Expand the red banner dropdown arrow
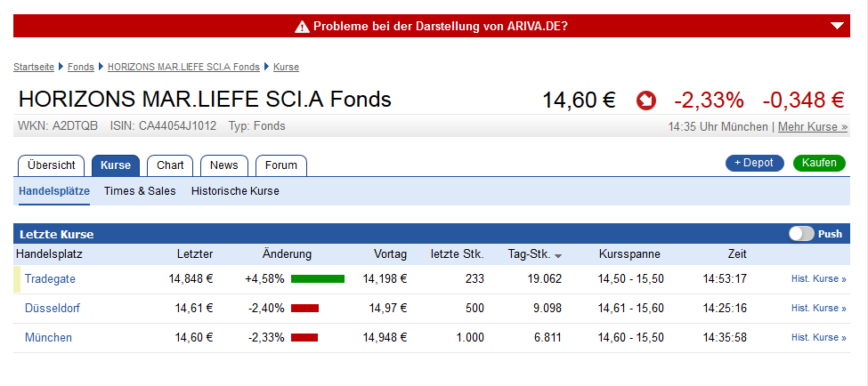 839,26
